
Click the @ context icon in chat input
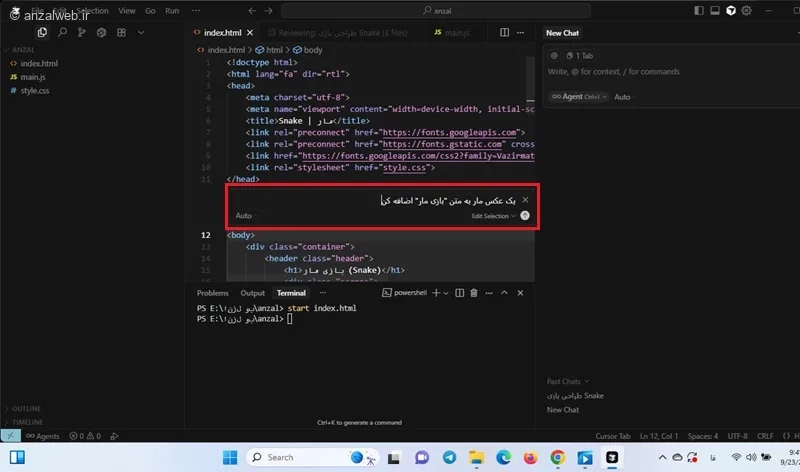point(554,56)
